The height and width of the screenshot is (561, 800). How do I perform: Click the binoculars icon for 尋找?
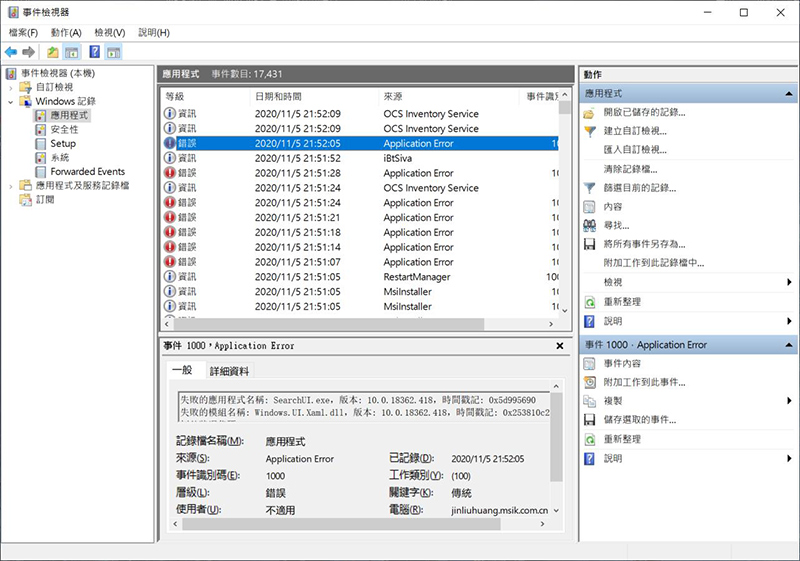point(590,225)
